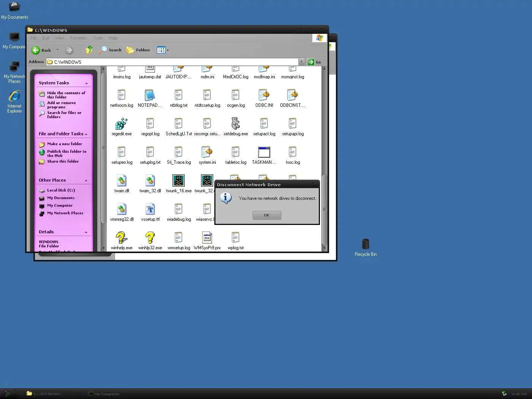The height and width of the screenshot is (399, 532).
Task: Switch to C:\WINDOWS taskbar button
Action: pos(44,394)
